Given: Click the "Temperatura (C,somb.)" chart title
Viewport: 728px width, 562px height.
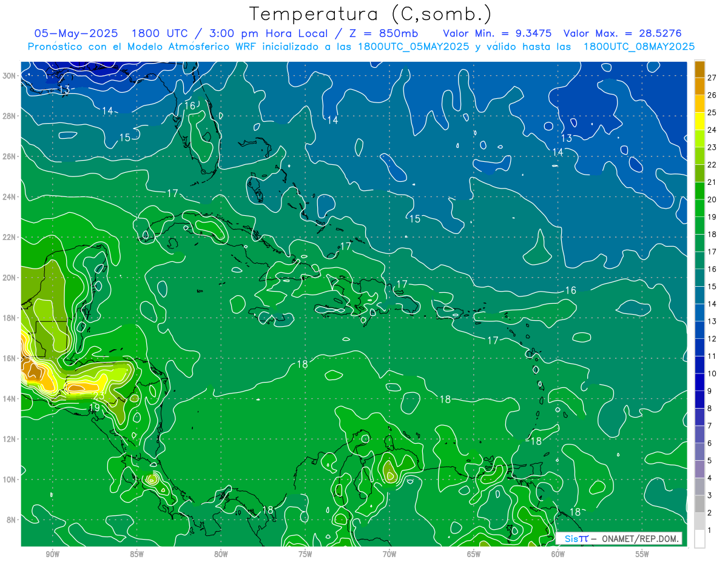Looking at the screenshot, I should [x=370, y=14].
